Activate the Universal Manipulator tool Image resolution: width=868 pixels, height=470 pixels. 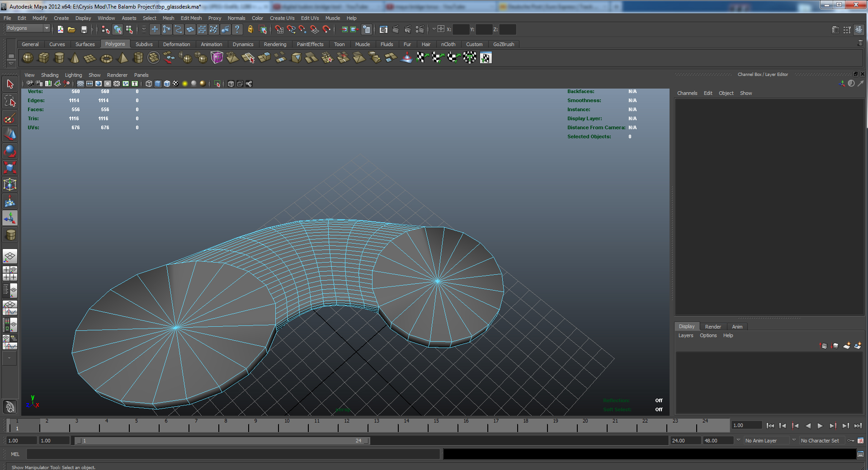(10, 184)
